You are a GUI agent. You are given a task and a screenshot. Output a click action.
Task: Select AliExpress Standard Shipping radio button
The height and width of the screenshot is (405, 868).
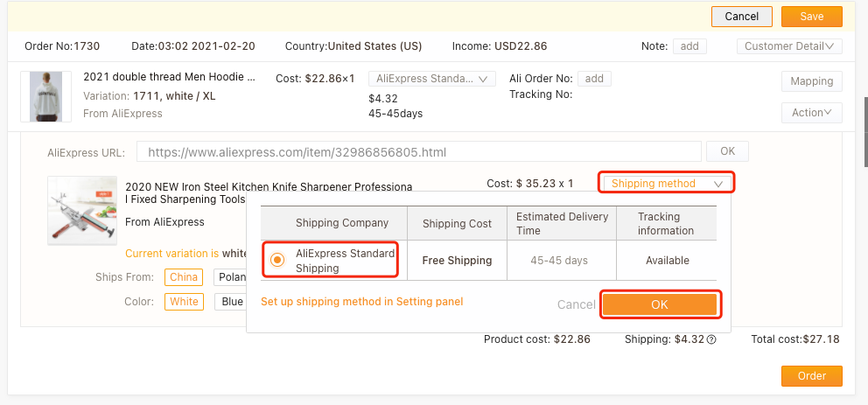tap(277, 260)
